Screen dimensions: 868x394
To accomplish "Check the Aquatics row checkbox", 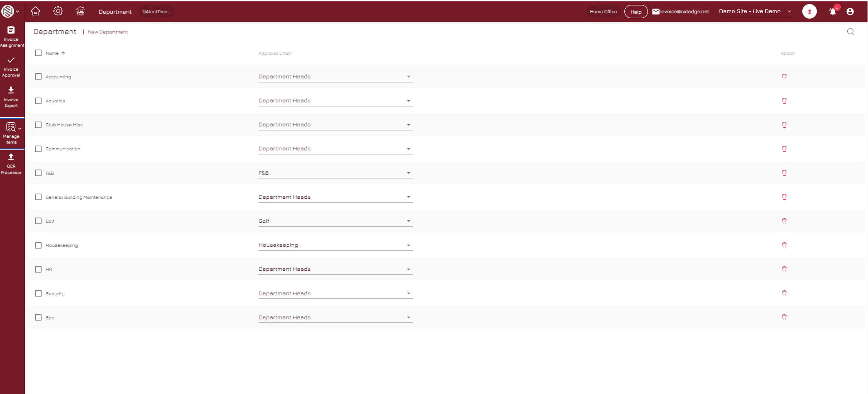I will 38,101.
